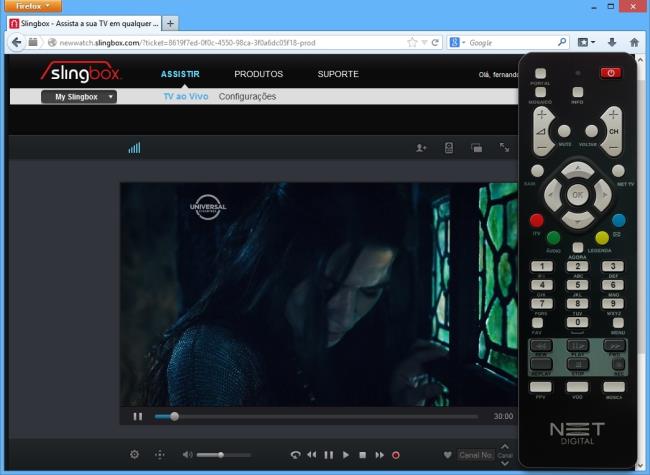Open a new Firefox tab

[x=170, y=24]
